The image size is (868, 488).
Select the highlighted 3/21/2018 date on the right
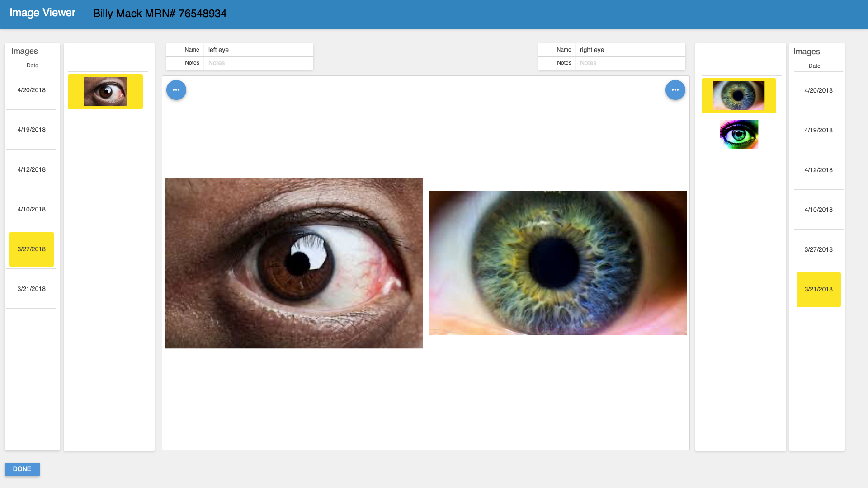818,290
